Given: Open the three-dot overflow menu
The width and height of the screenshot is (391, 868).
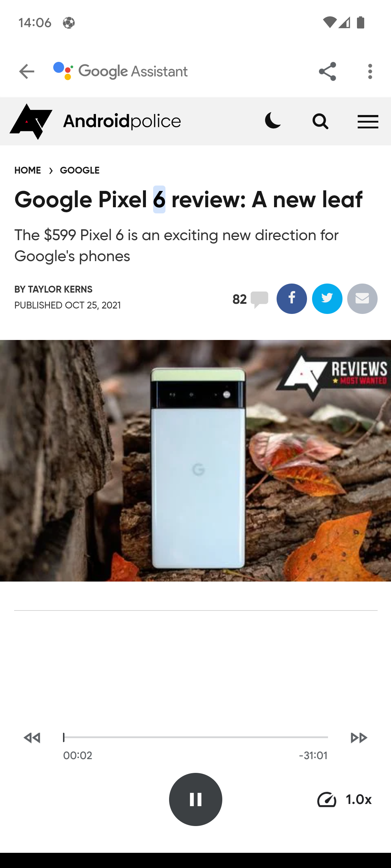Looking at the screenshot, I should tap(370, 71).
